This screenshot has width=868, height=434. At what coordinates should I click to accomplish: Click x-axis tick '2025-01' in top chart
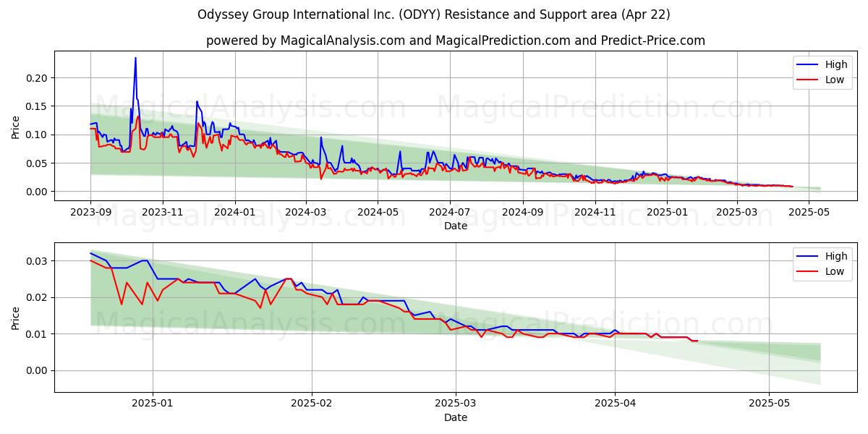[x=667, y=213]
